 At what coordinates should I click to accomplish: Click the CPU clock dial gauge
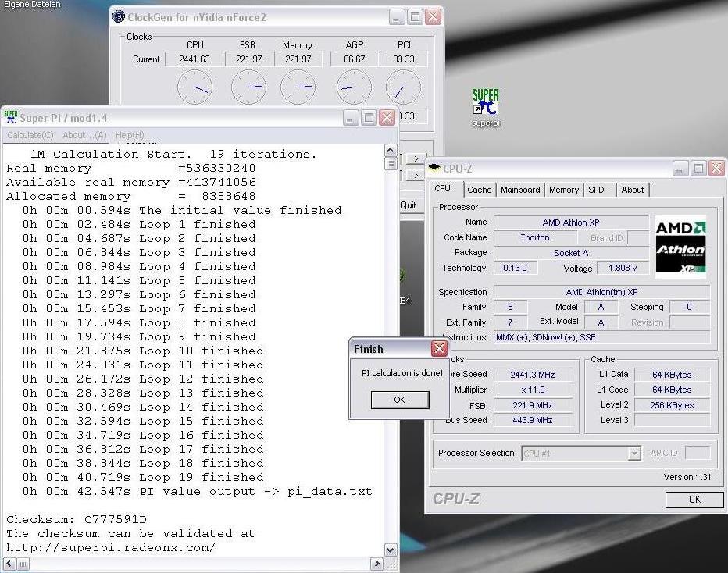point(195,87)
